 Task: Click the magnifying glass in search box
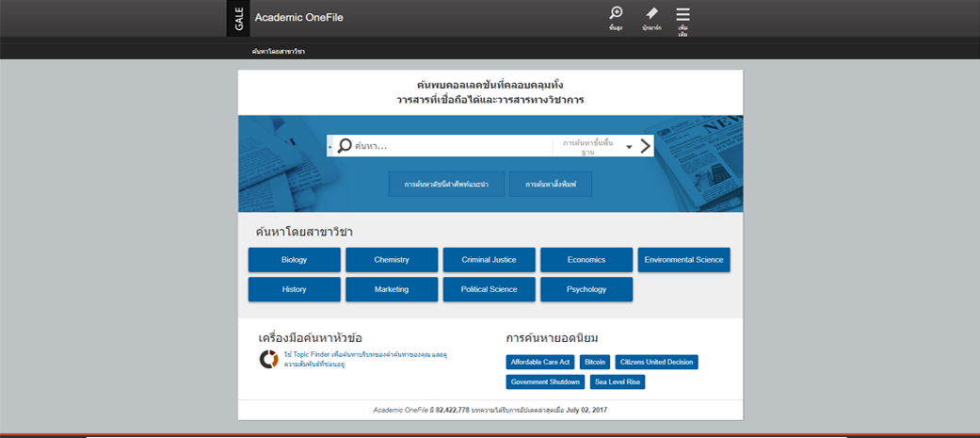tap(345, 146)
